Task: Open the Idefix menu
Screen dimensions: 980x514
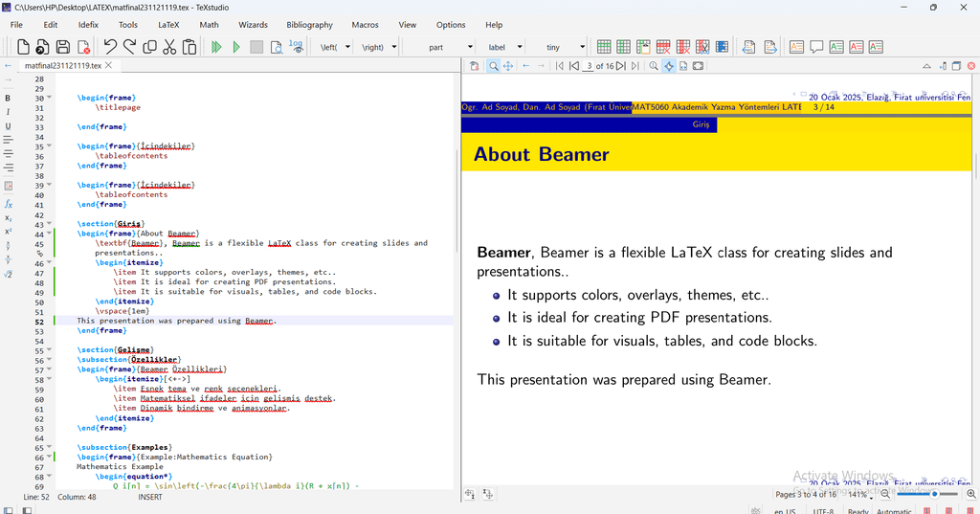Action: (x=88, y=25)
